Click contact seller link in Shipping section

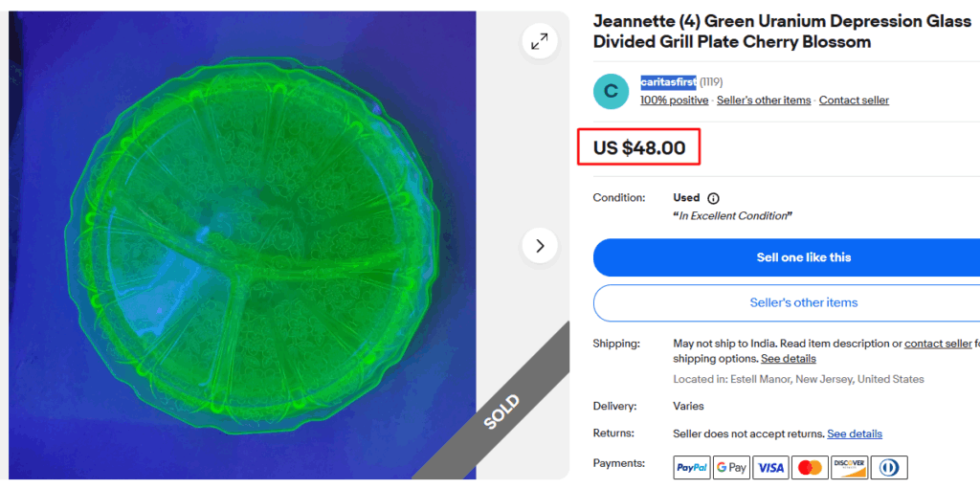pos(938,344)
